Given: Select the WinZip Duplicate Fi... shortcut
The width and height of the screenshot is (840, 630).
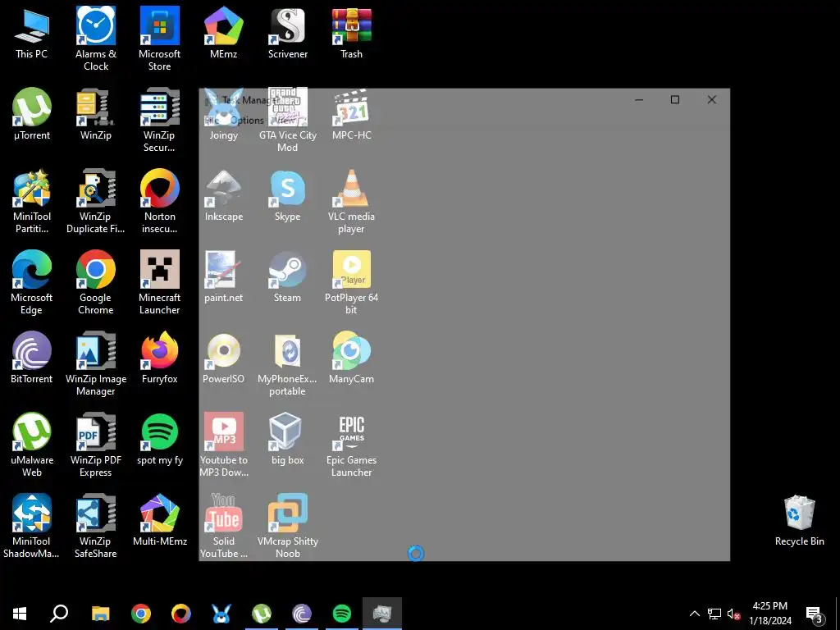Looking at the screenshot, I should pyautogui.click(x=96, y=202).
